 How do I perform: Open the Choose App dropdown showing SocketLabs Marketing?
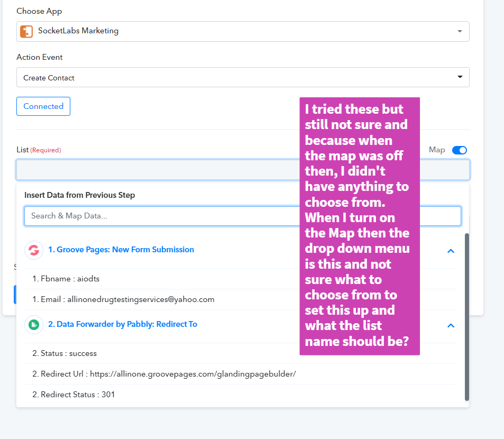(243, 31)
